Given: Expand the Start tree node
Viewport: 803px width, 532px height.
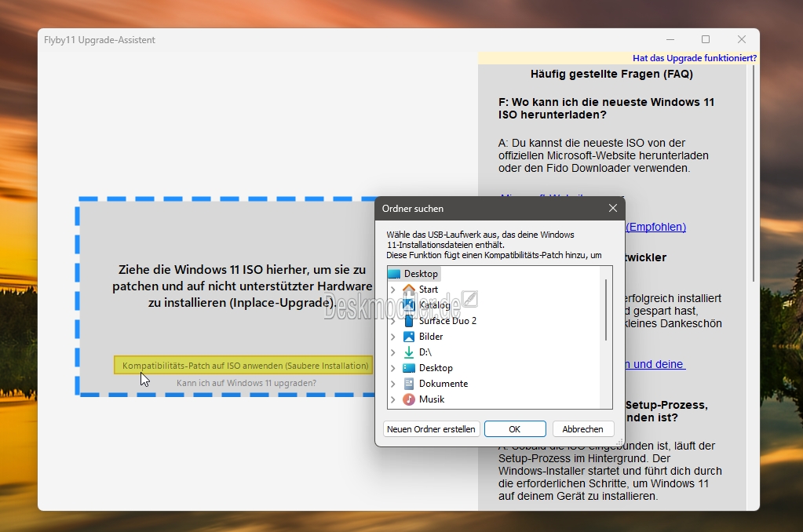Looking at the screenshot, I should pyautogui.click(x=392, y=290).
